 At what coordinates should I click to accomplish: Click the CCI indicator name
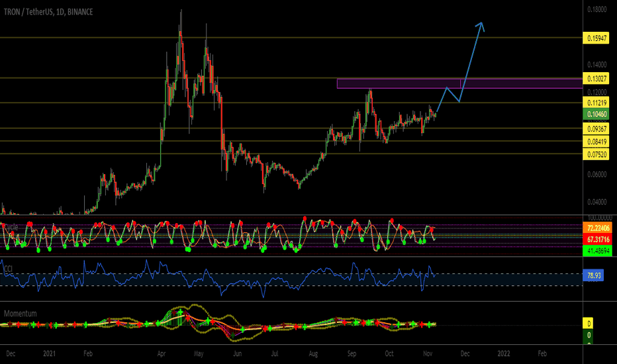click(8, 269)
